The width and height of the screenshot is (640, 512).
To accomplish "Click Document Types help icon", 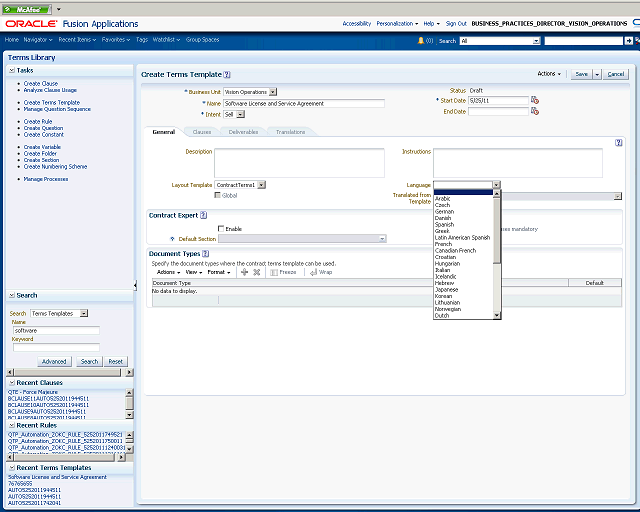I will (x=205, y=254).
